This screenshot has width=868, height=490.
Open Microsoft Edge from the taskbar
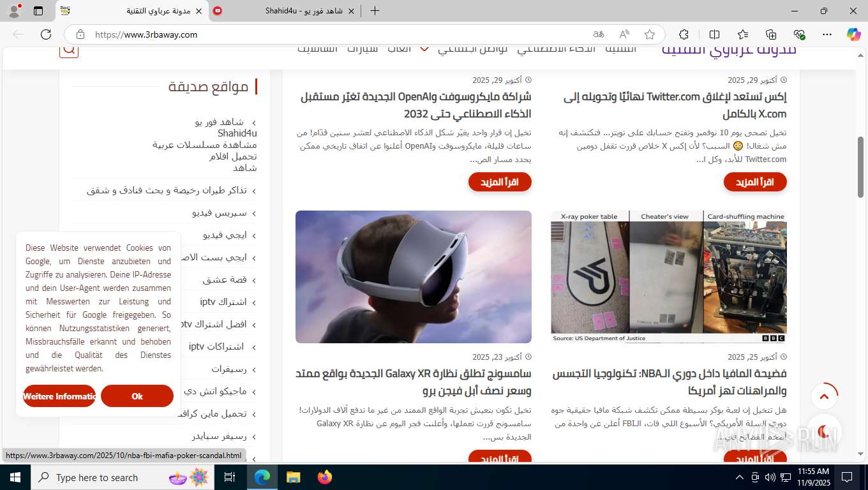[x=262, y=477]
